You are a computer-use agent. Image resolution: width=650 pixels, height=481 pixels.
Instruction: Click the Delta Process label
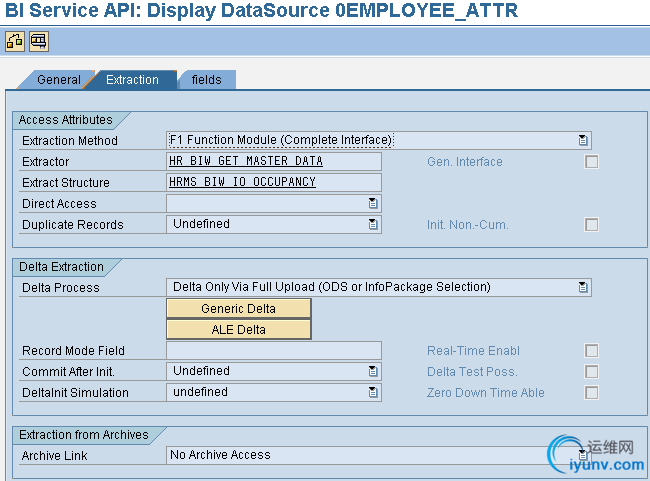coord(61,287)
